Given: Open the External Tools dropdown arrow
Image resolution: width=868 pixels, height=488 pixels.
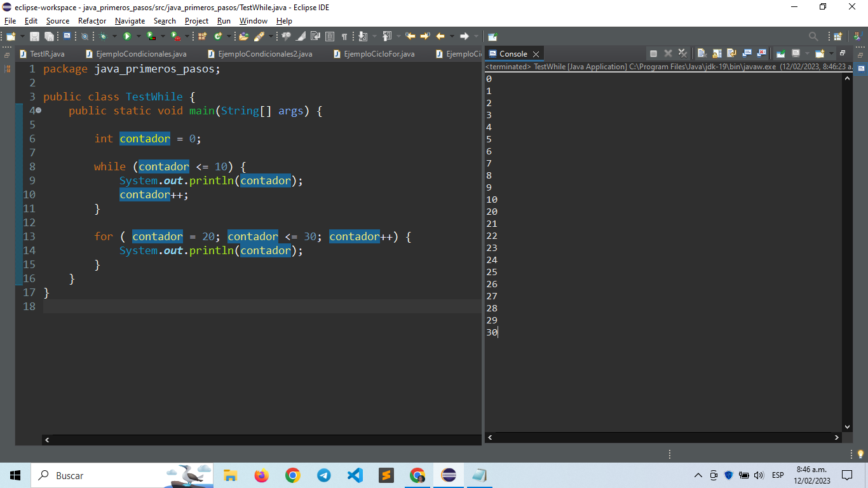Looking at the screenshot, I should pyautogui.click(x=187, y=36).
